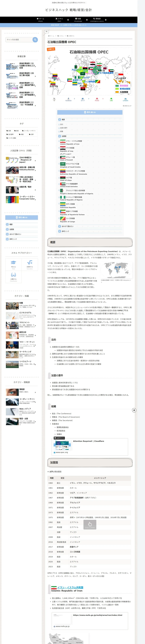Collapse the article's 目次 (閉じる) header
This screenshot has width=145, height=644.
90,112
